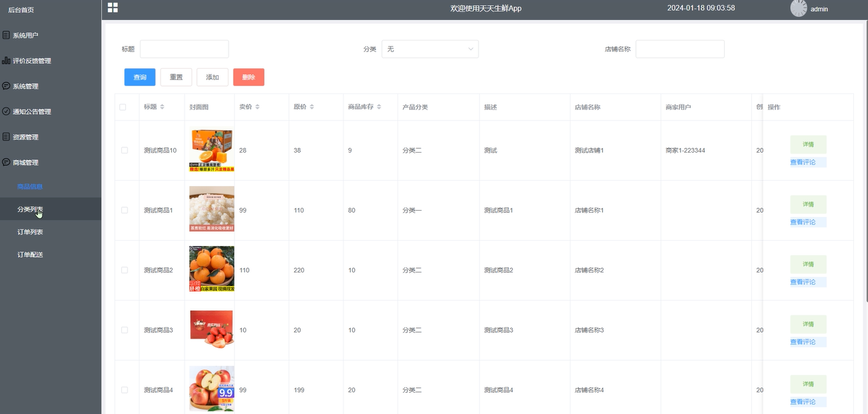Click 详情 button for 测试商品2
Image resolution: width=868 pixels, height=414 pixels.
pos(808,265)
